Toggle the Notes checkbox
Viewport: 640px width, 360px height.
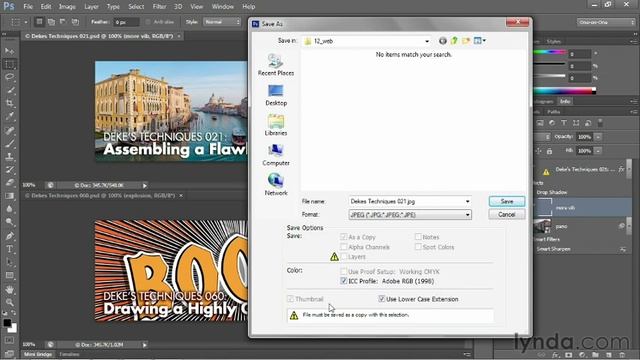click(x=418, y=237)
